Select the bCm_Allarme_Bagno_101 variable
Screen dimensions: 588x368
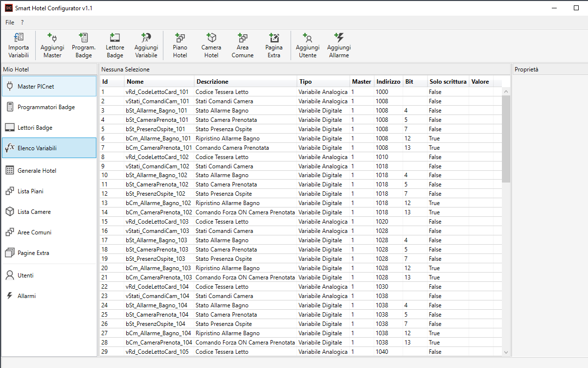301,138
